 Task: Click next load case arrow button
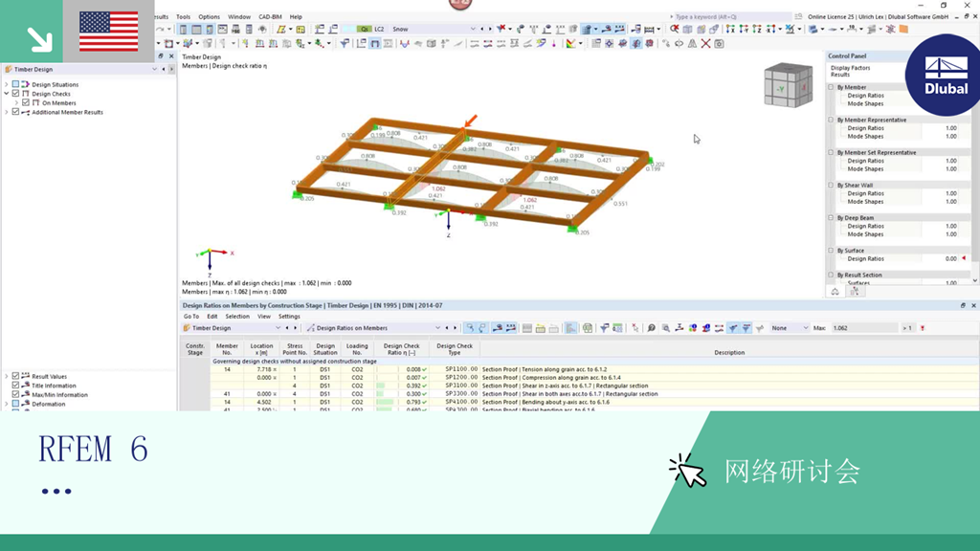pyautogui.click(x=490, y=30)
